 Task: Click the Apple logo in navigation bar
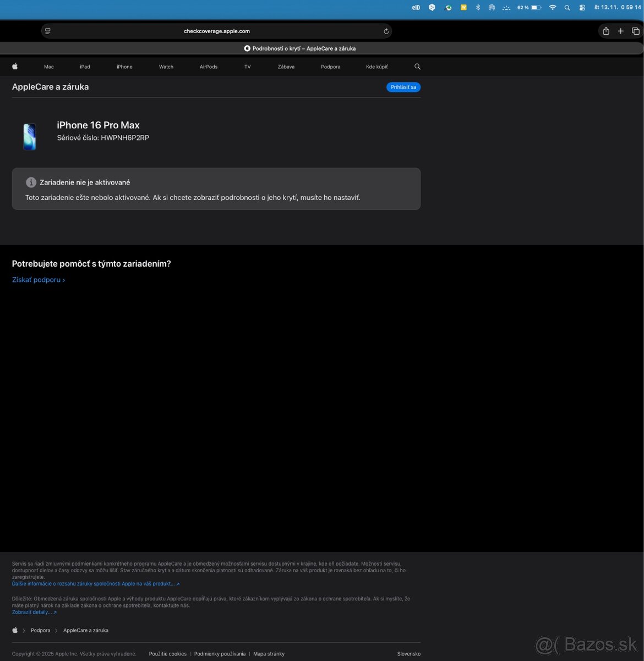(15, 67)
